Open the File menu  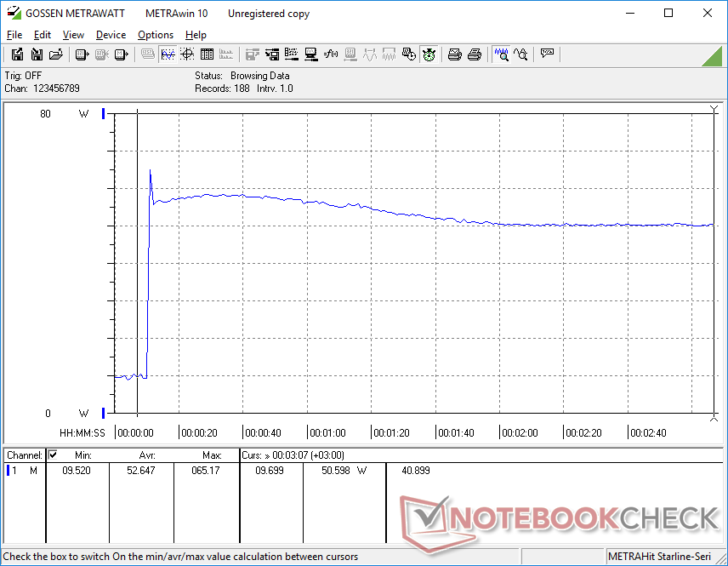(x=14, y=35)
